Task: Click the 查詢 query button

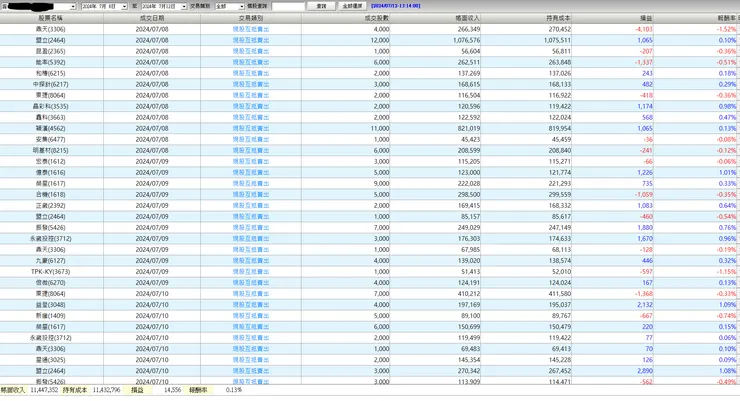Action: (321, 6)
